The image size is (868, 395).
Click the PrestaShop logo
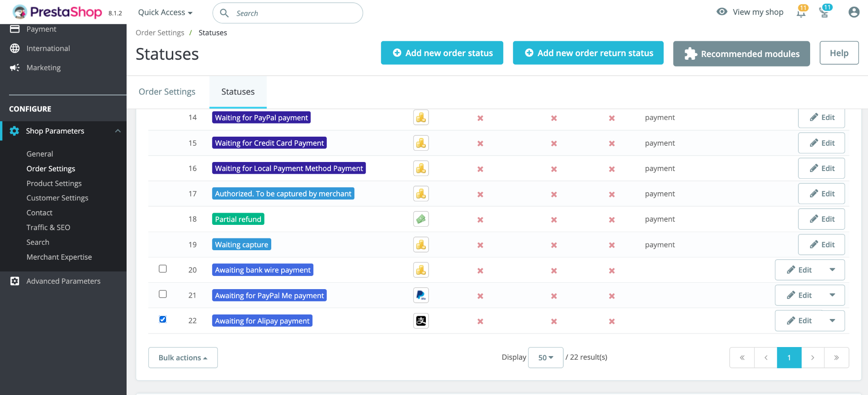coord(57,12)
